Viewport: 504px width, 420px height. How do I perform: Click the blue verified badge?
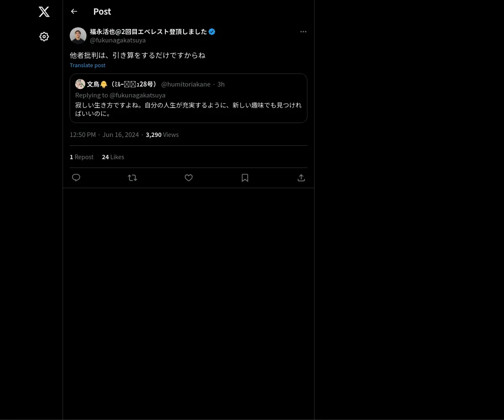tap(212, 31)
